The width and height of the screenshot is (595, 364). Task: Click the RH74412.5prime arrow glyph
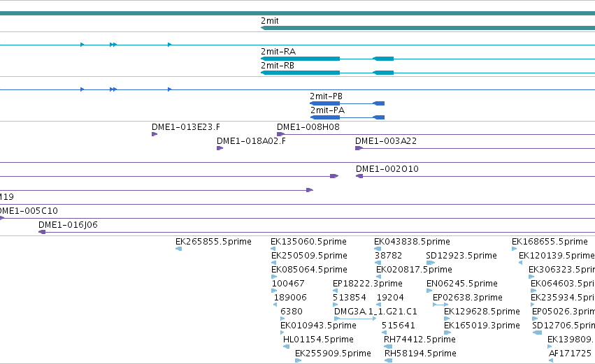[x=388, y=347]
